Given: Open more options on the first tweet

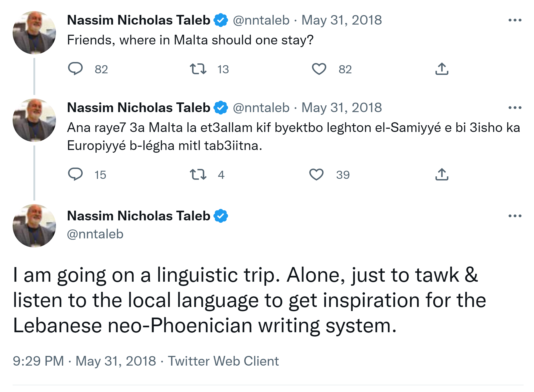Looking at the screenshot, I should (x=515, y=20).
